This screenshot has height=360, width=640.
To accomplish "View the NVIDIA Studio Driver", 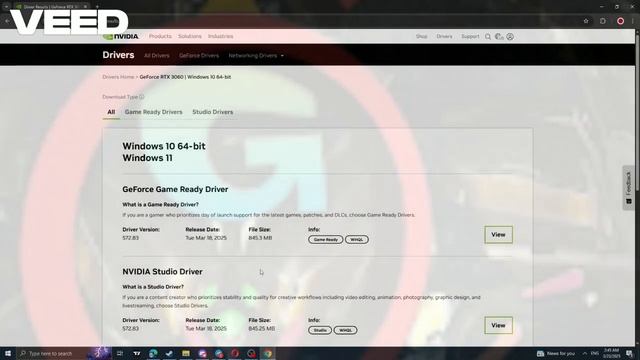I will pos(498,325).
